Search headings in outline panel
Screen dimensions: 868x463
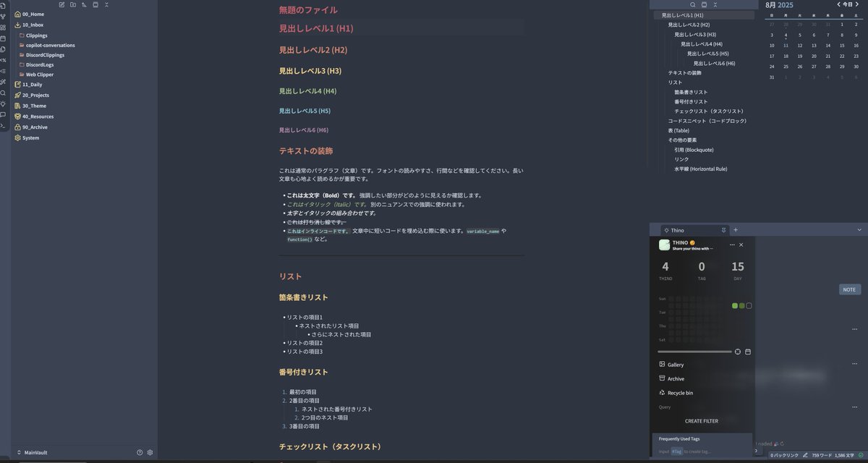tap(692, 4)
